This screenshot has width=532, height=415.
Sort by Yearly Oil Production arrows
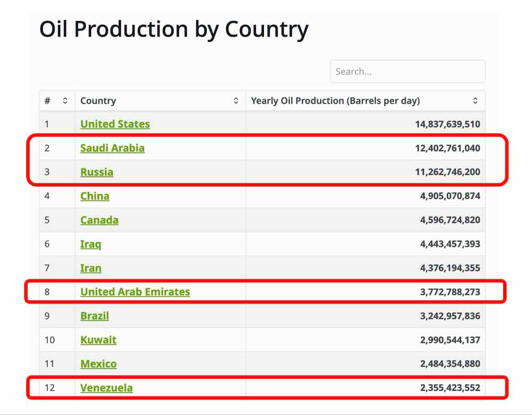(475, 101)
